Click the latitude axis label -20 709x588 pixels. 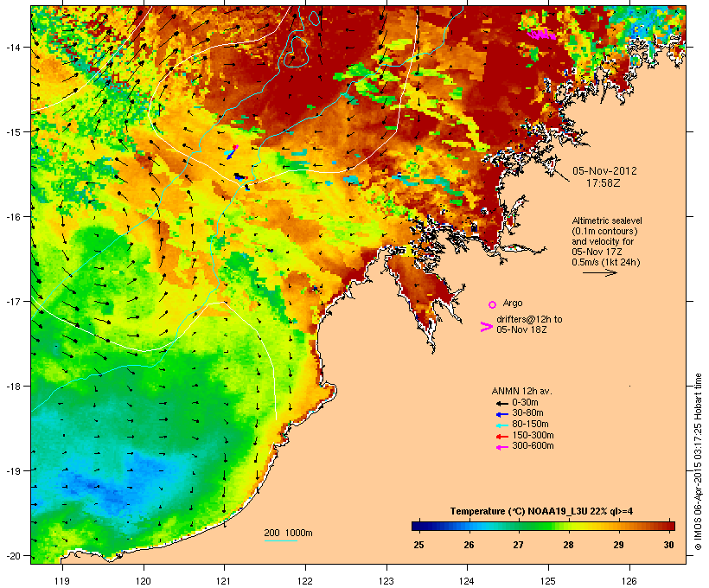tap(12, 555)
